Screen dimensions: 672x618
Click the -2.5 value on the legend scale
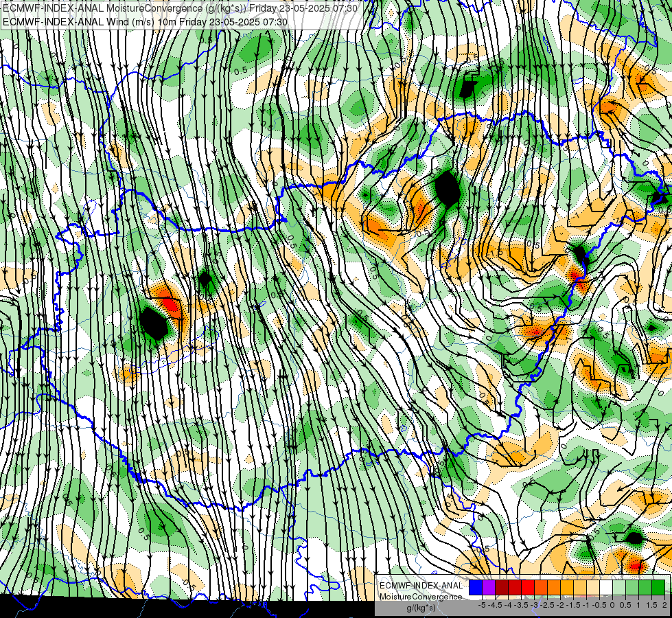pyautogui.click(x=547, y=605)
